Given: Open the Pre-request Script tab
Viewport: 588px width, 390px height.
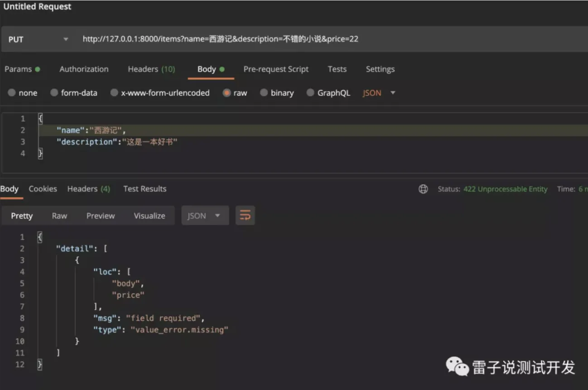Looking at the screenshot, I should 276,69.
